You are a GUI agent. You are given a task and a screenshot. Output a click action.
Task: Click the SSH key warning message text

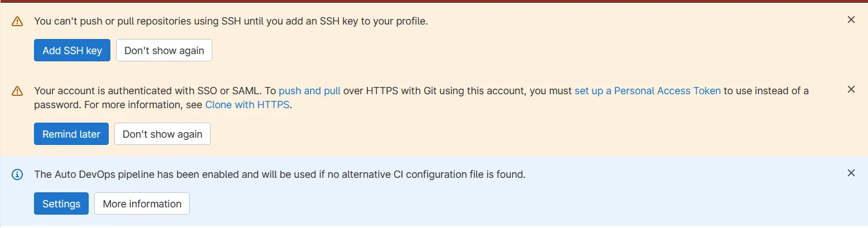231,21
